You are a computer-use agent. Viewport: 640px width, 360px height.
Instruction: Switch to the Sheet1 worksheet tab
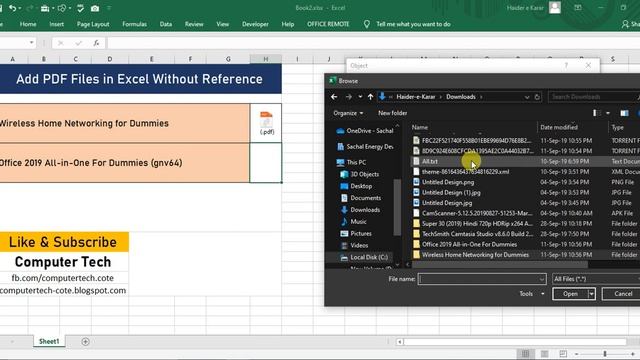pyautogui.click(x=49, y=342)
